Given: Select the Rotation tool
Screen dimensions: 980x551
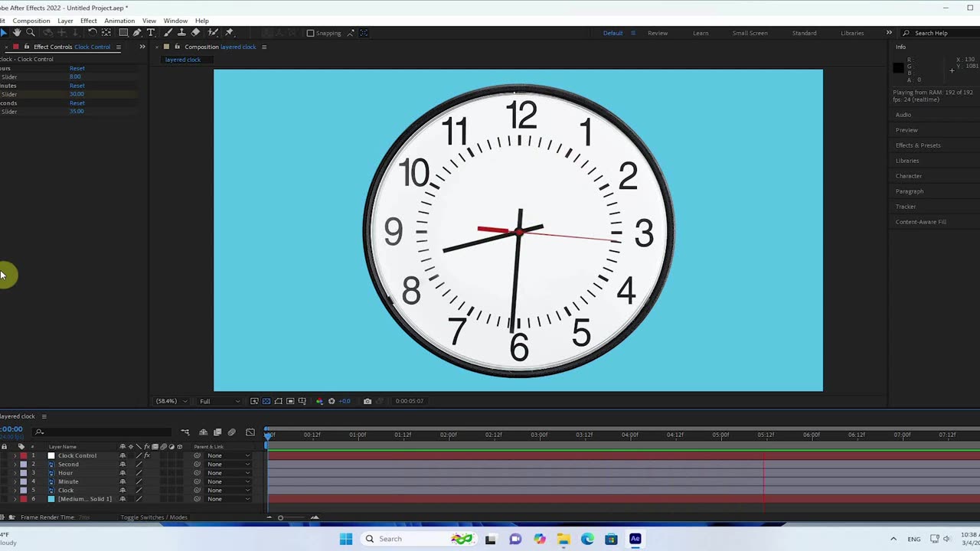Looking at the screenshot, I should (x=93, y=33).
